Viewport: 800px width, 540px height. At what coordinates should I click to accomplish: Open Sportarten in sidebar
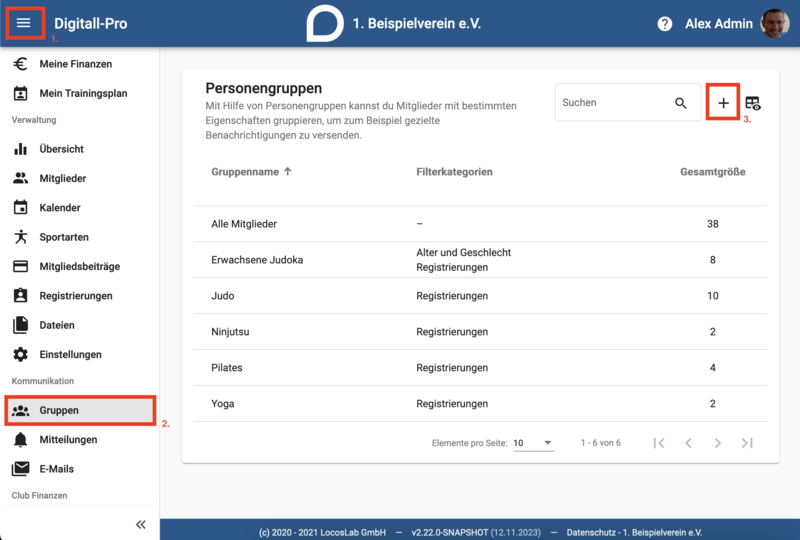tap(80, 237)
